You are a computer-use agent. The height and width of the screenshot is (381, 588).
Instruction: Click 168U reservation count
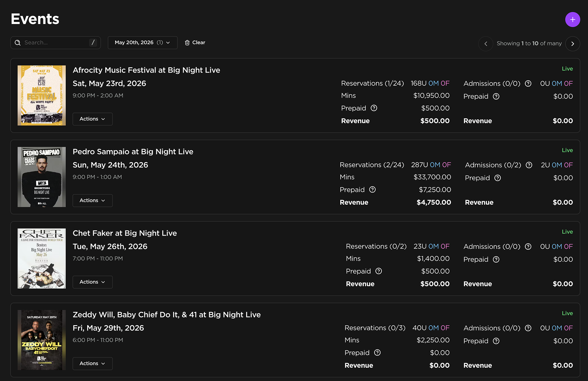(418, 83)
